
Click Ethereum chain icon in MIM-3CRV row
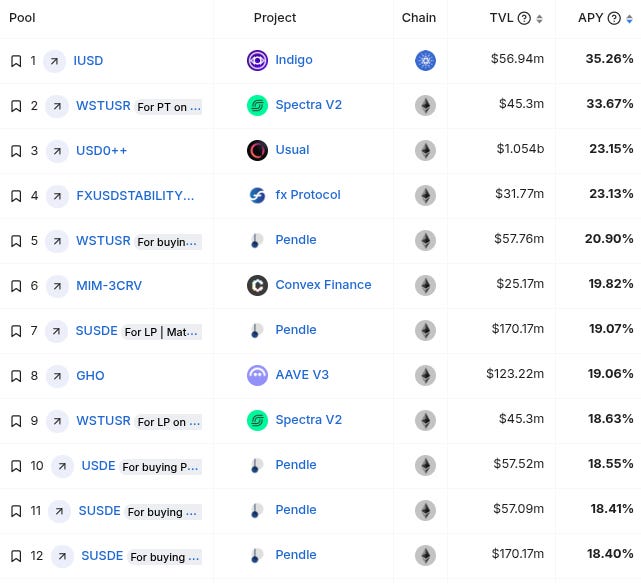(426, 285)
